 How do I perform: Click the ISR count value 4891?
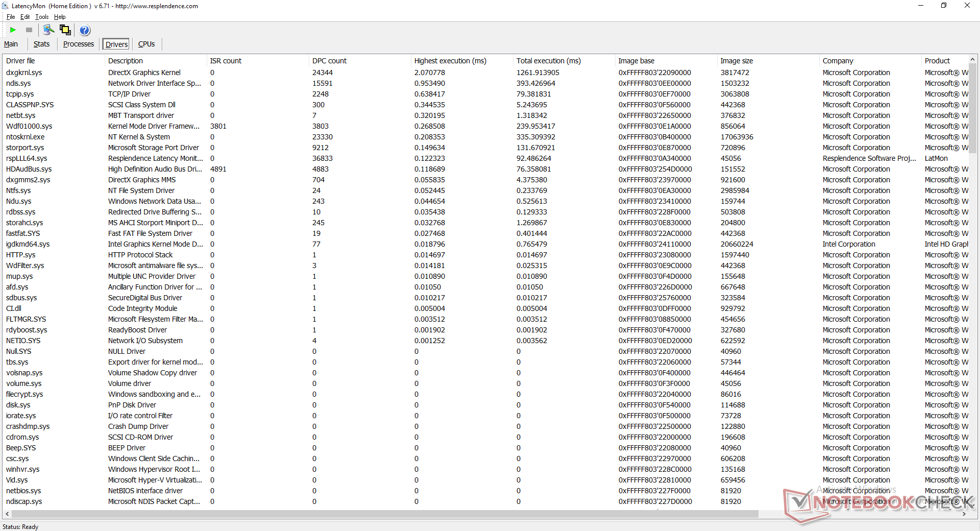click(218, 169)
